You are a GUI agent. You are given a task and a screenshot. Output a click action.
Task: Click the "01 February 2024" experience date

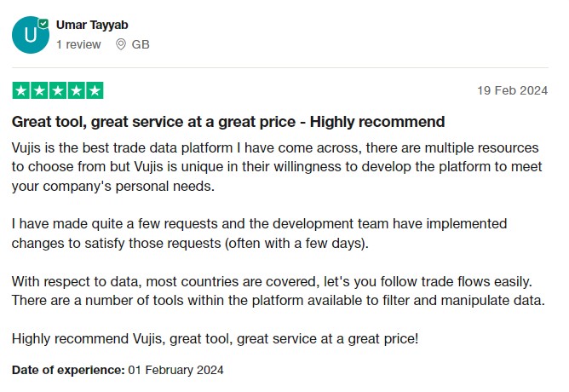175,370
